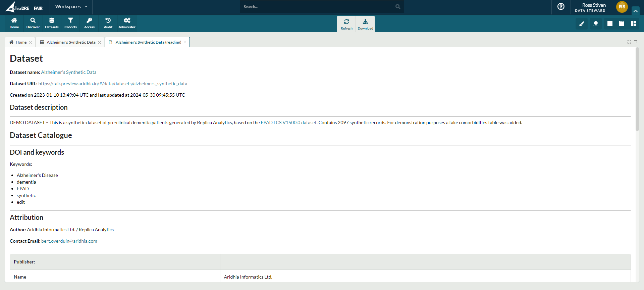Open the help question mark icon

pyautogui.click(x=561, y=7)
